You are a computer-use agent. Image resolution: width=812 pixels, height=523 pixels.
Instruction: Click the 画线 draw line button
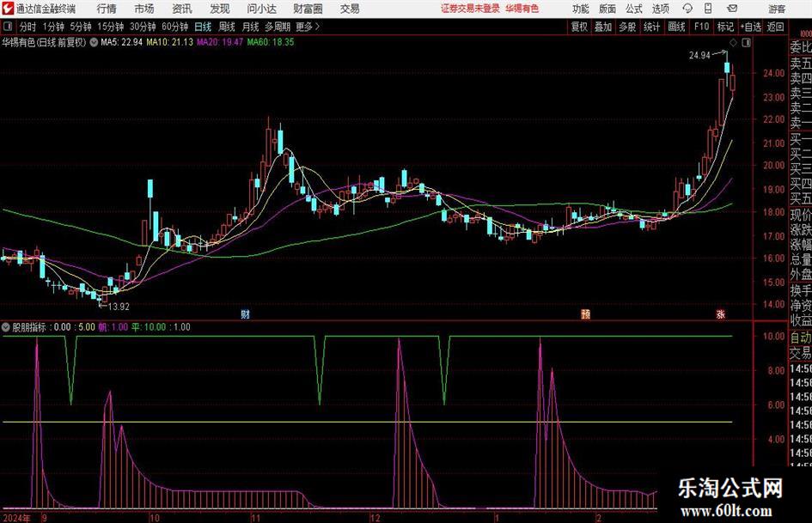(x=676, y=27)
